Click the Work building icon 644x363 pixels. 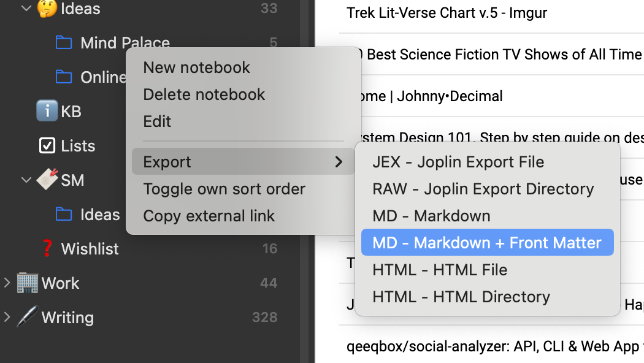(28, 283)
